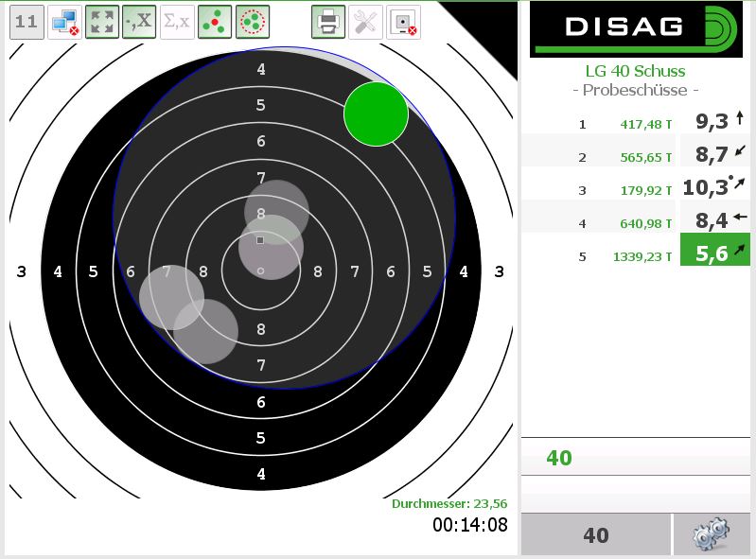The height and width of the screenshot is (559, 756).
Task: Toggle the fullscreen expand arrows button
Action: pos(101,22)
